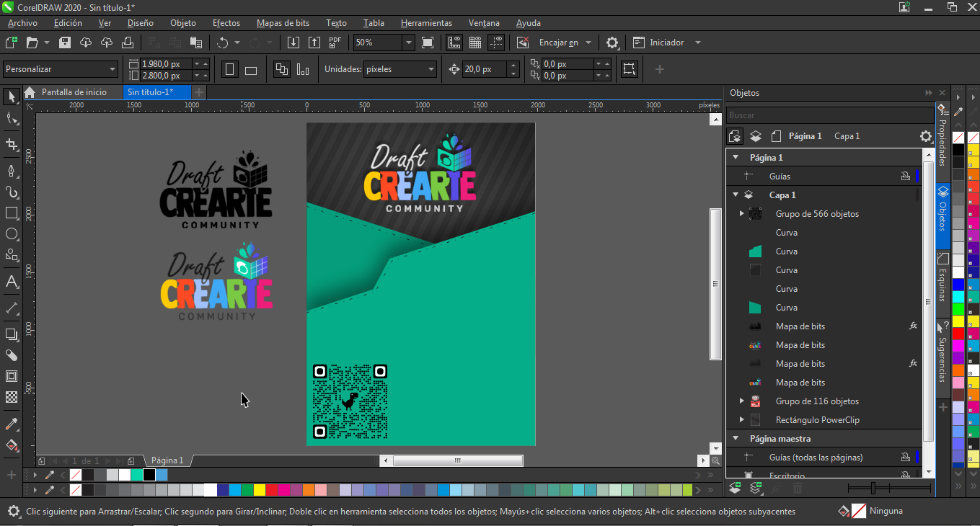Open the Encajar en snap options
Viewport: 980px width, 526px height.
565,43
